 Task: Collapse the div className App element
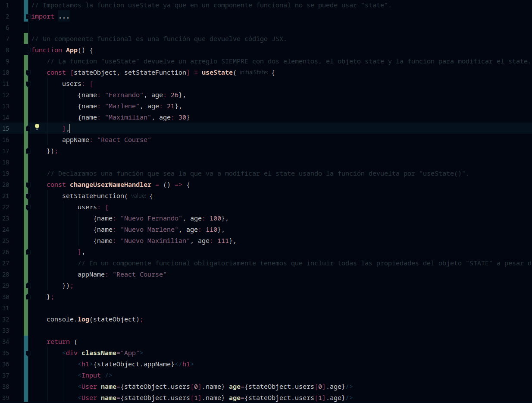(28, 353)
